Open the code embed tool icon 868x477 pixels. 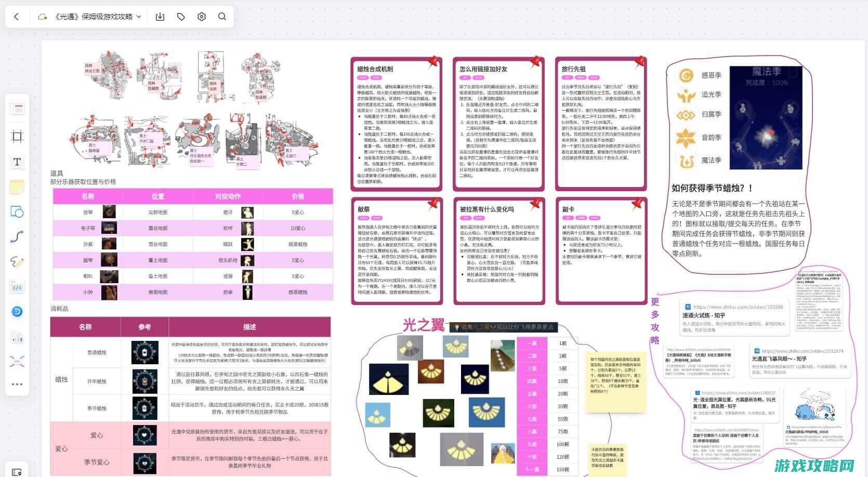point(17,287)
